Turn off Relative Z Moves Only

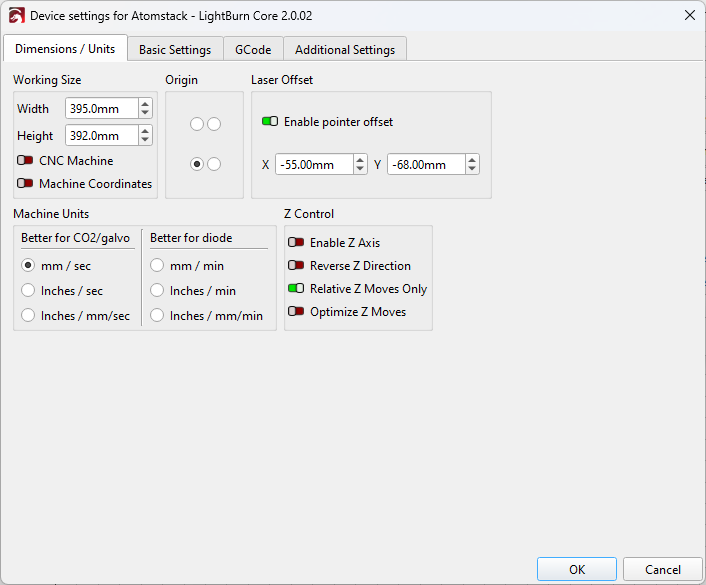pyautogui.click(x=296, y=289)
